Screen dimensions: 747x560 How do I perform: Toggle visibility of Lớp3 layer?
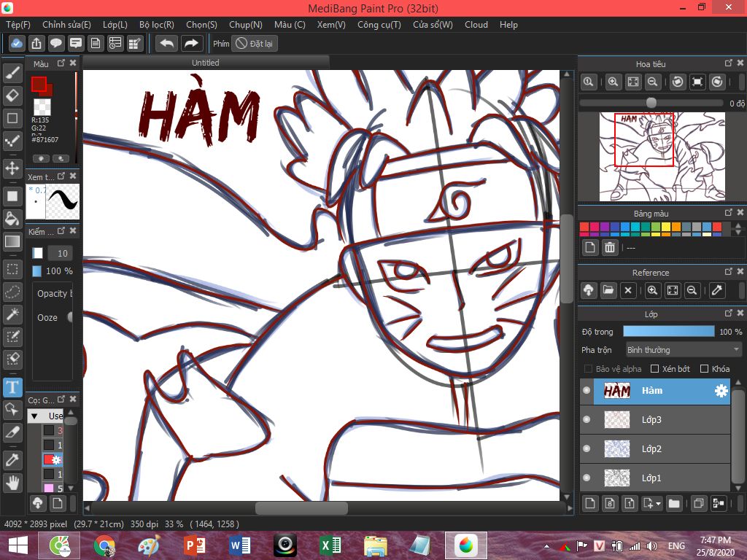[587, 419]
